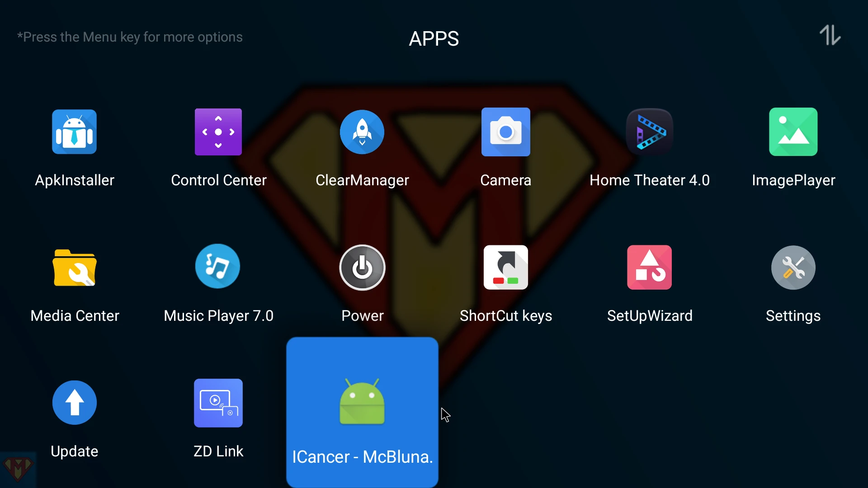Select the ICancer - McBluna. label
This screenshot has height=488, width=868.
click(x=363, y=457)
